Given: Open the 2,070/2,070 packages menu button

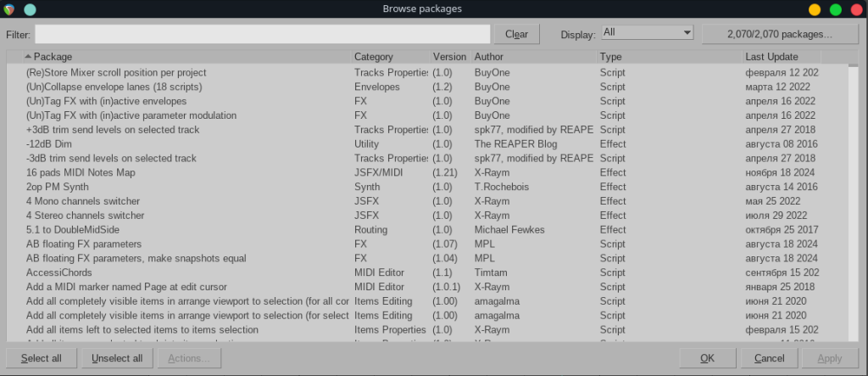Looking at the screenshot, I should coord(779,34).
